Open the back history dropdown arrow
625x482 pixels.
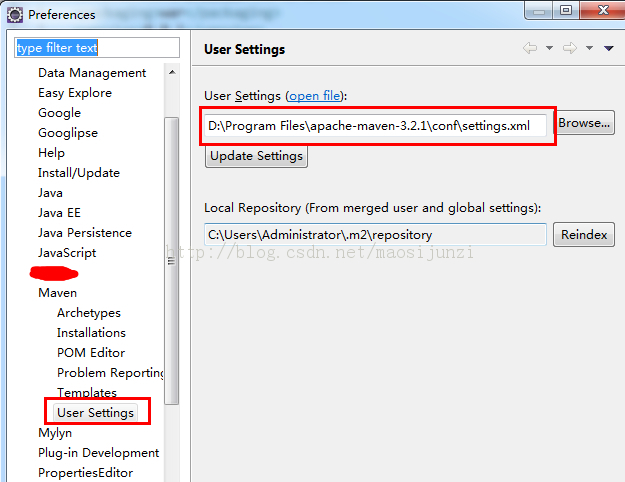click(548, 48)
